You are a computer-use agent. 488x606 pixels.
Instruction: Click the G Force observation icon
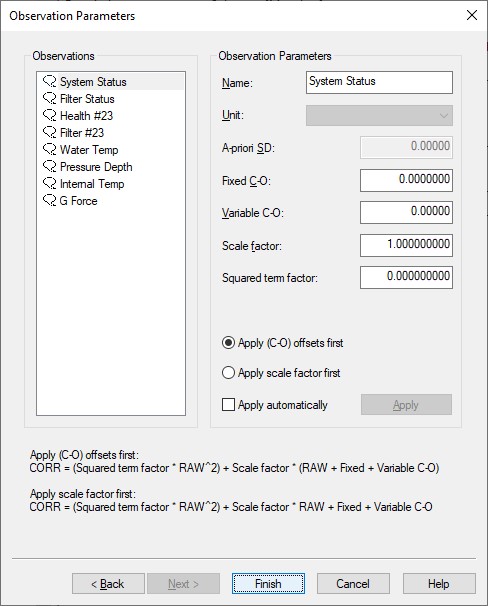coord(49,201)
